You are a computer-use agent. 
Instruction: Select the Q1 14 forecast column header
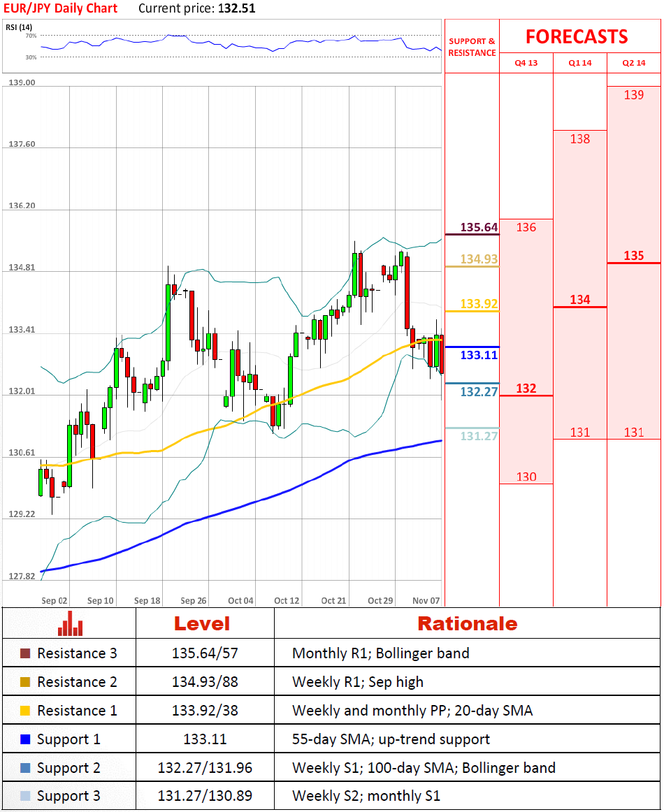(x=579, y=63)
